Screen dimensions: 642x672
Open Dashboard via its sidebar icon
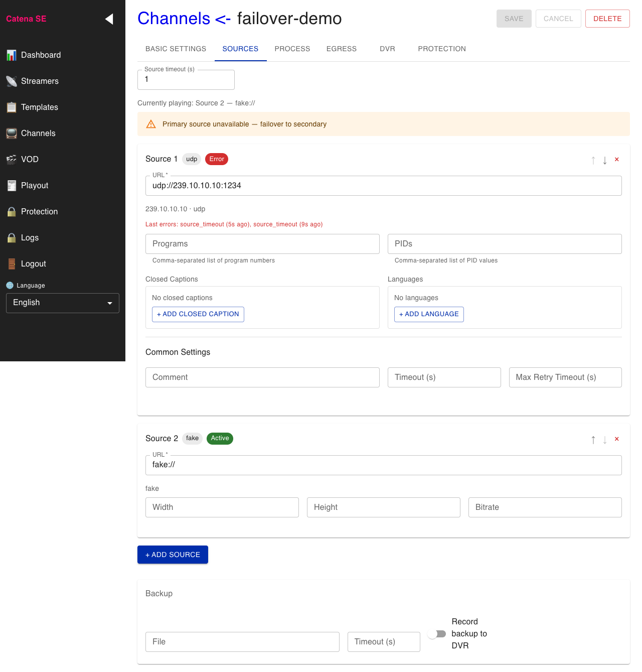[x=11, y=55]
